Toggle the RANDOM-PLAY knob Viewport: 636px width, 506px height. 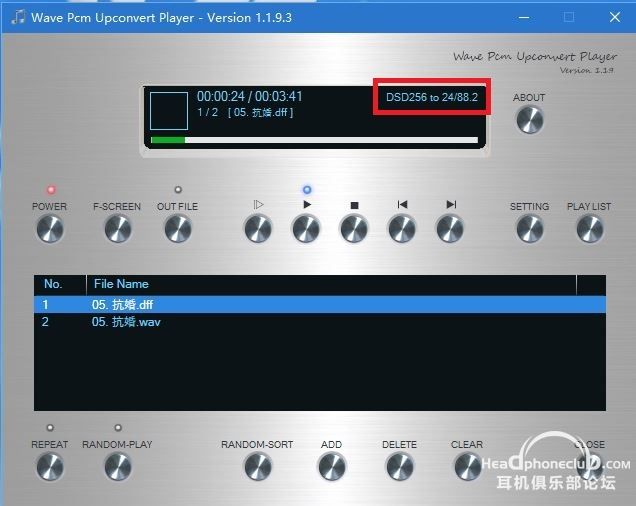point(118,467)
